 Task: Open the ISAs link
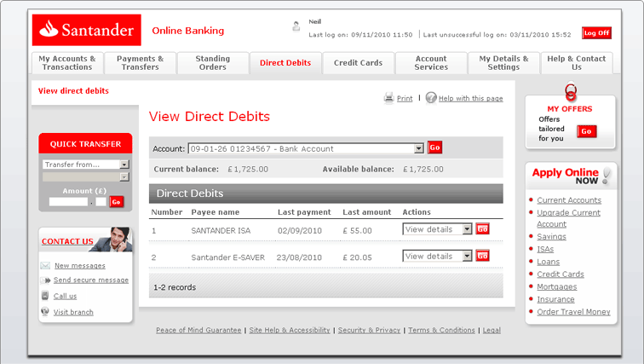coord(545,249)
